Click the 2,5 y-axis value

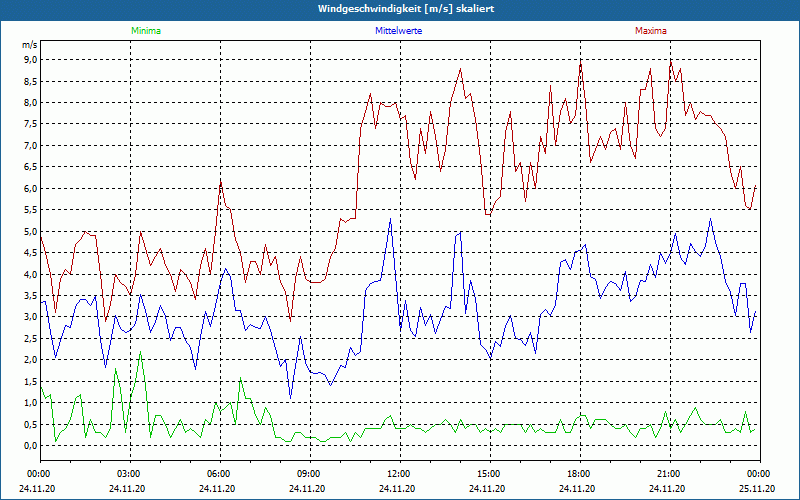coord(30,338)
